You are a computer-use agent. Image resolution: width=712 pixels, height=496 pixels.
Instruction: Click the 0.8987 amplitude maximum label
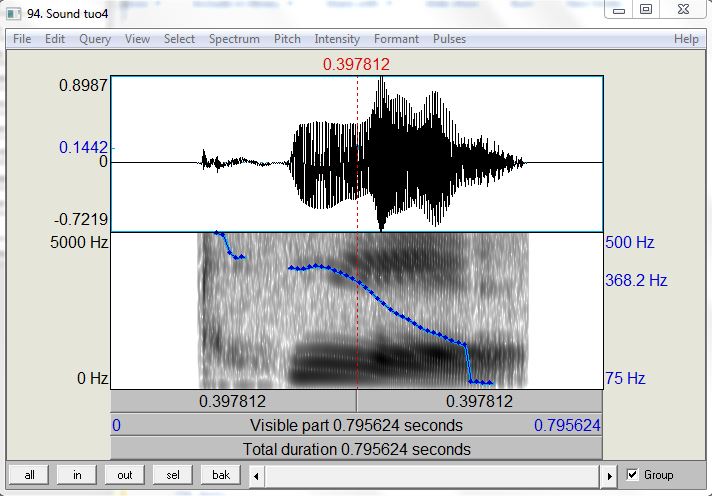pyautogui.click(x=84, y=85)
